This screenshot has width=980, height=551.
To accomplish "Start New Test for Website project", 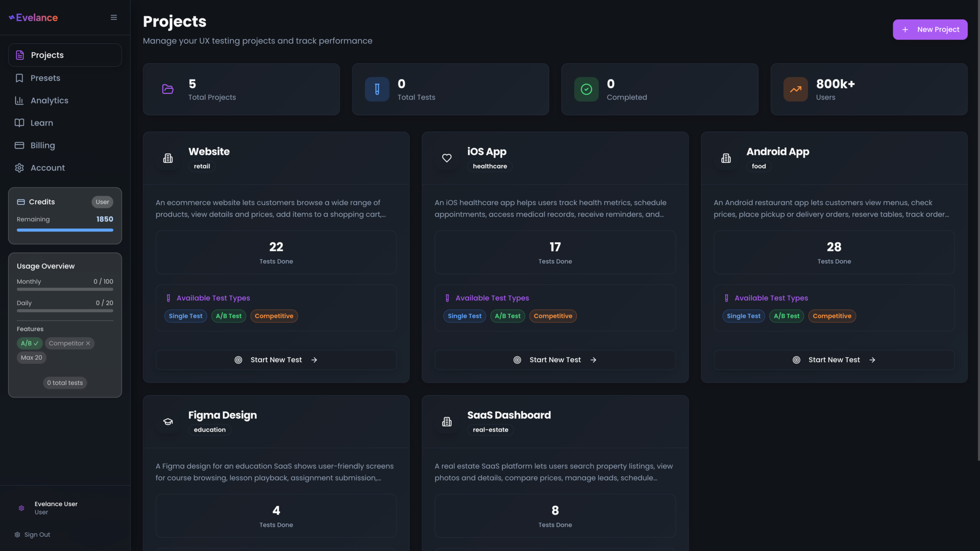I will [276, 360].
